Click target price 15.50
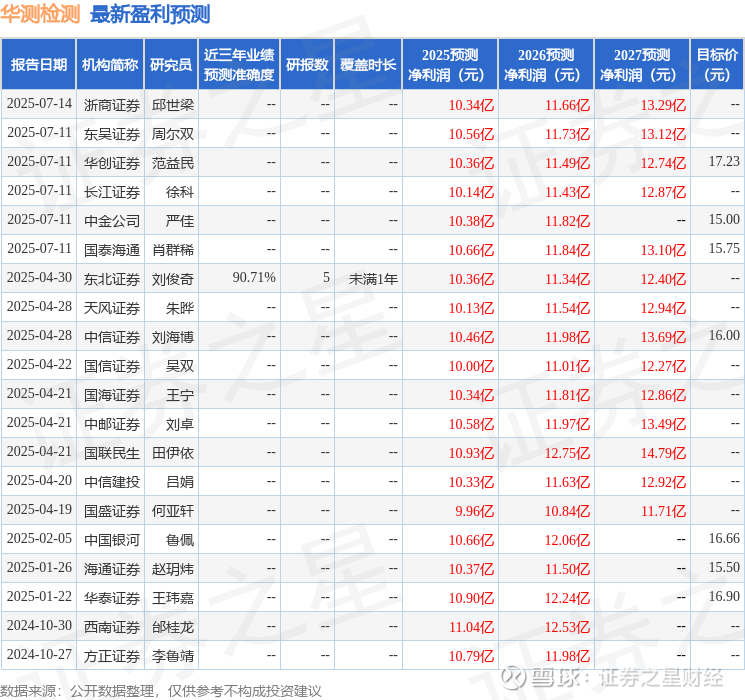745x700 pixels. [x=724, y=567]
